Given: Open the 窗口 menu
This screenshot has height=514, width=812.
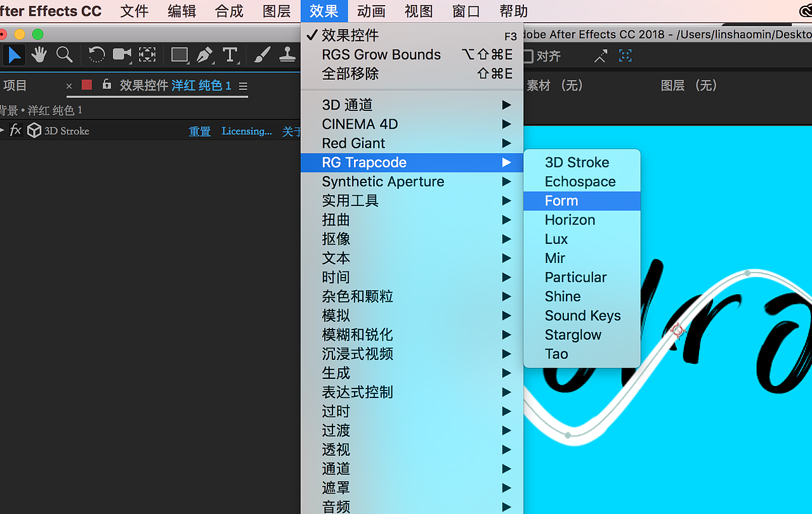Looking at the screenshot, I should pyautogui.click(x=466, y=11).
